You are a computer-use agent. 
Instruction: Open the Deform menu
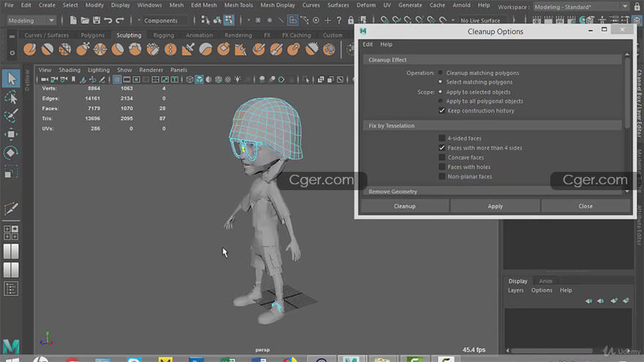coord(366,5)
